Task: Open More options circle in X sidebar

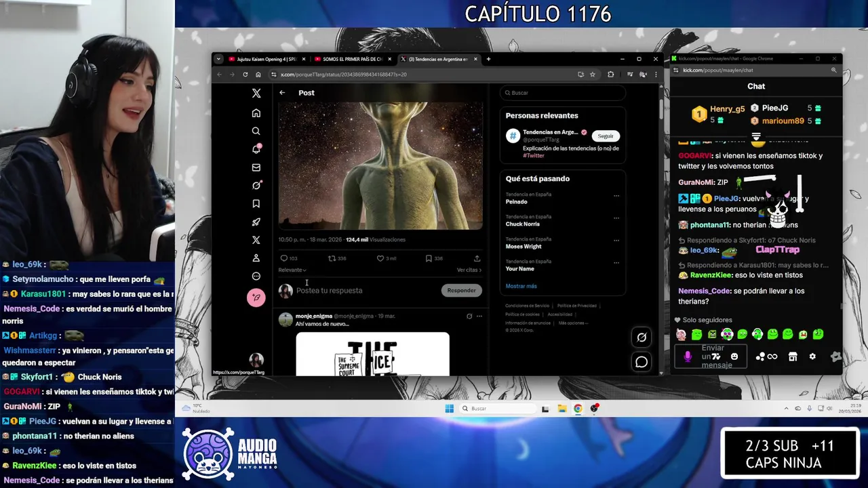Action: click(256, 276)
